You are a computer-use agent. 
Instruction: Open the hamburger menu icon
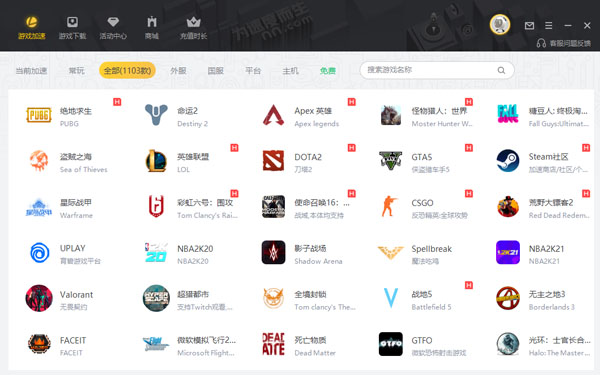548,26
